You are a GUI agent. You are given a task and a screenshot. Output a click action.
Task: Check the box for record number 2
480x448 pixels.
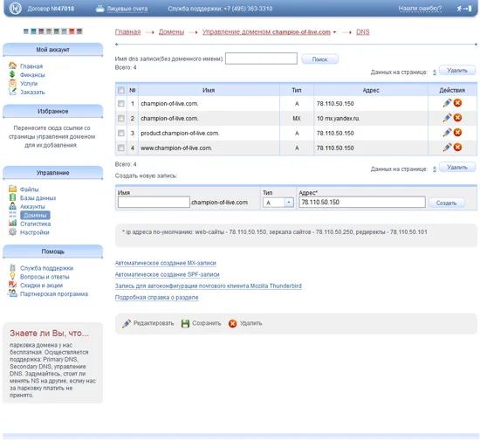point(121,118)
